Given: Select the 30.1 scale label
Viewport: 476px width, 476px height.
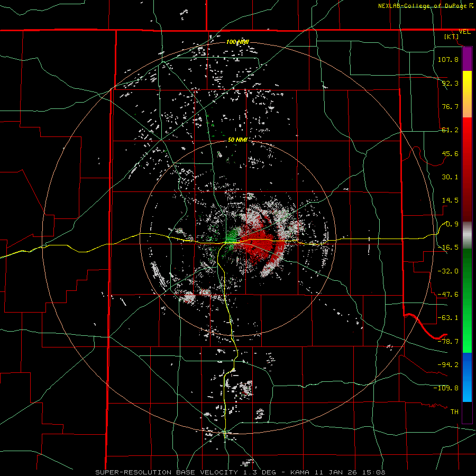Looking at the screenshot, I should pos(450,177).
